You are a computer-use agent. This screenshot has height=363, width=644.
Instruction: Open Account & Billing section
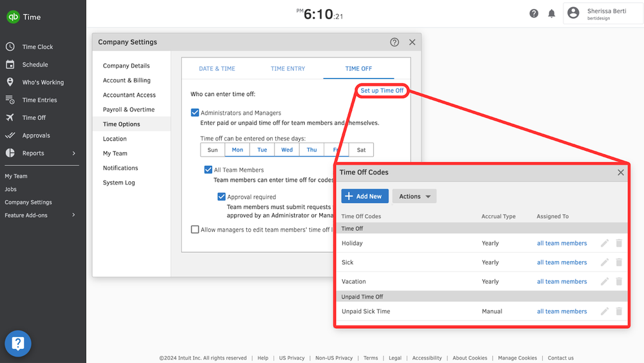[126, 81]
